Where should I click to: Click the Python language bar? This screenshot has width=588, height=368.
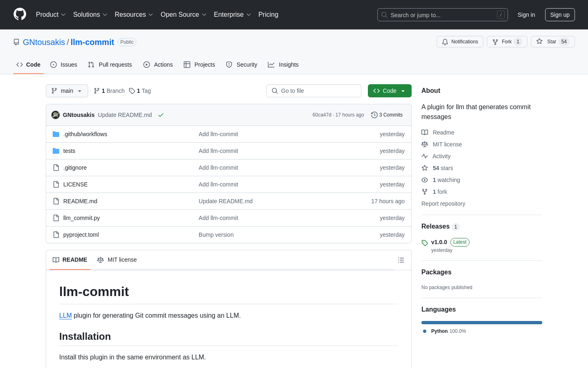(x=482, y=323)
